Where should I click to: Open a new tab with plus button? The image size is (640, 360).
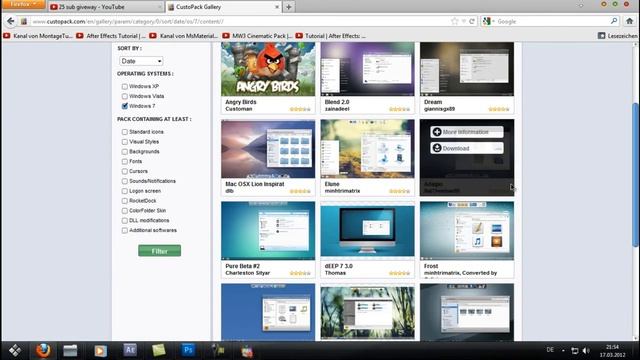point(289,7)
